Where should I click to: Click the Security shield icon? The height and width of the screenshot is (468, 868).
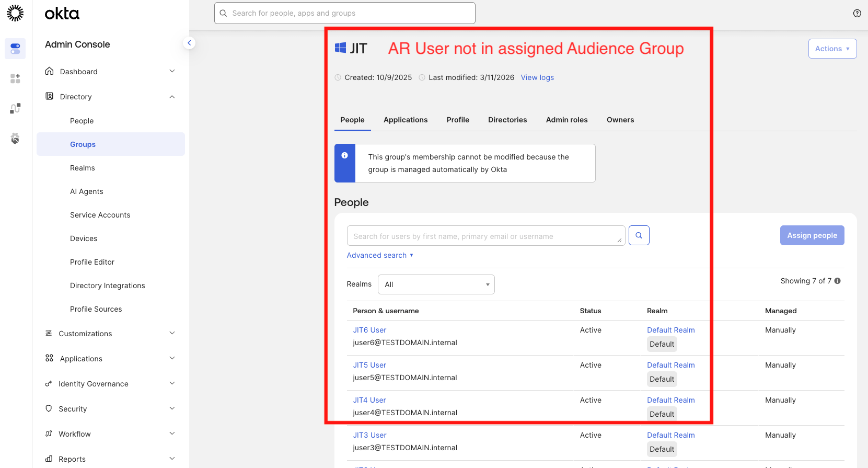coord(49,408)
